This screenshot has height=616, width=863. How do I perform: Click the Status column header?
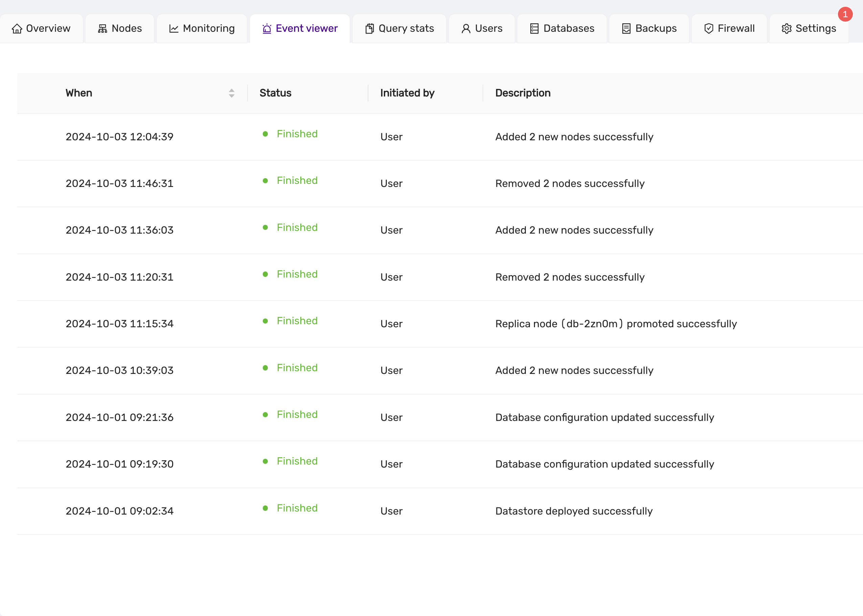point(275,93)
